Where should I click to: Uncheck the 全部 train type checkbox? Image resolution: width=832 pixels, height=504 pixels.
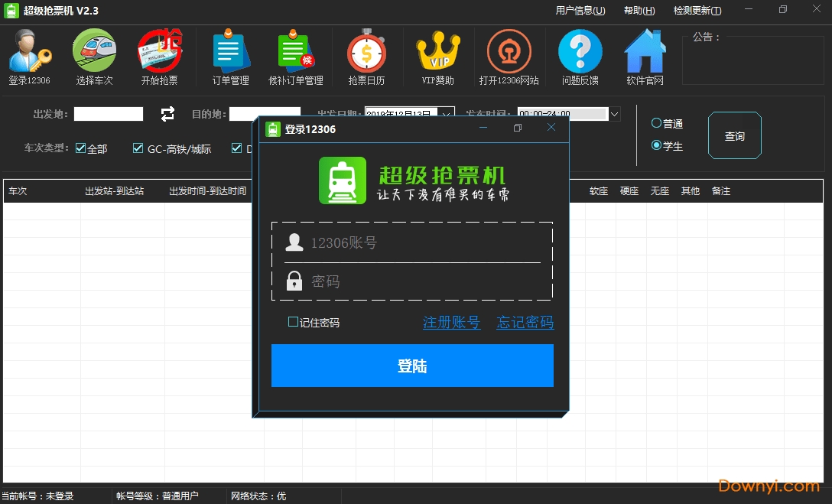(x=80, y=148)
